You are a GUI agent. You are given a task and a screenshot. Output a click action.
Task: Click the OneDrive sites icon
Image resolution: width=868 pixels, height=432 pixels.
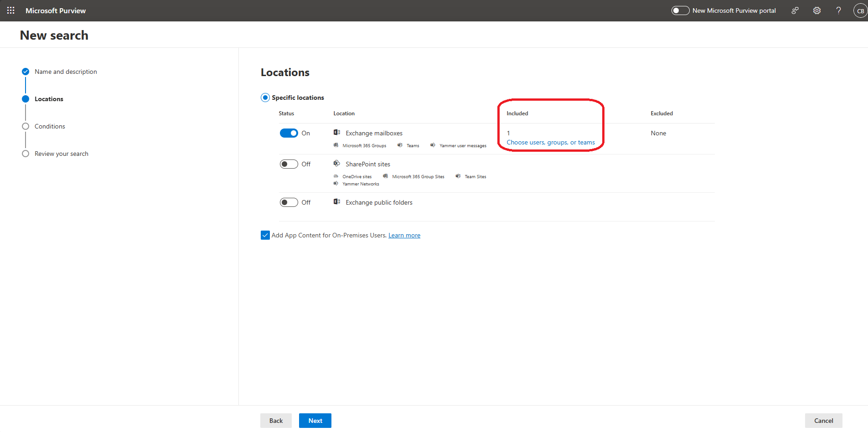click(x=336, y=176)
